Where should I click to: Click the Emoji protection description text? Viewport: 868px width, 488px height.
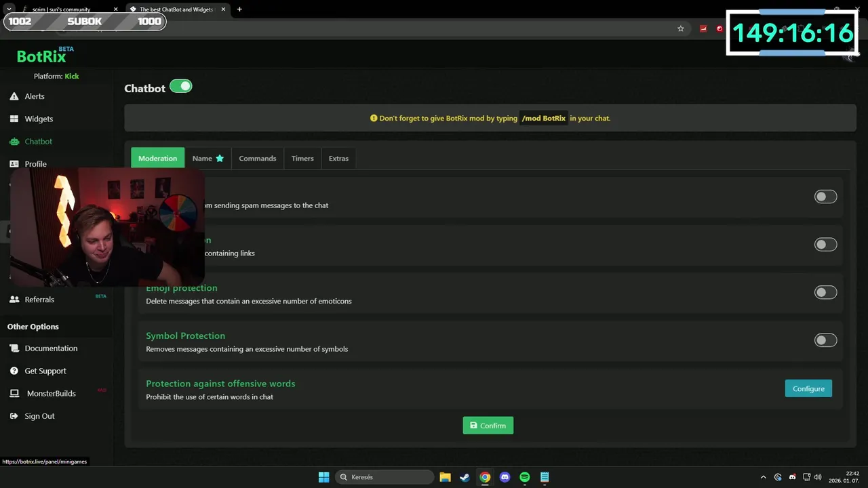(x=249, y=301)
